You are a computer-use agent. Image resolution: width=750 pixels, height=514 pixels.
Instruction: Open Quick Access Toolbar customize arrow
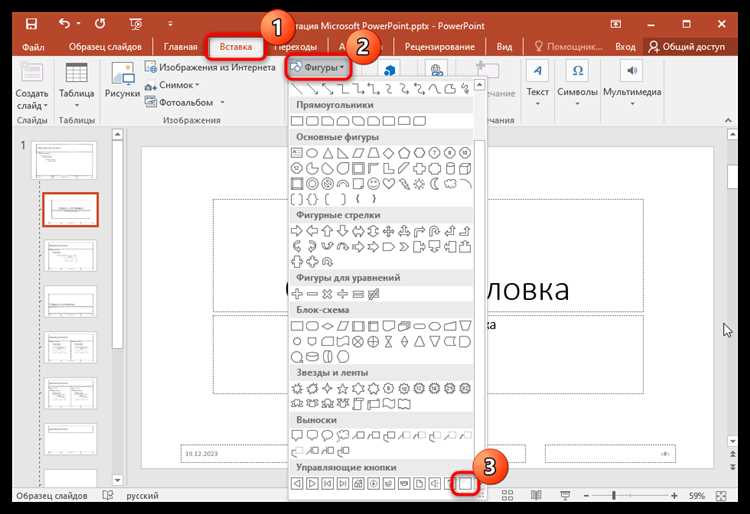(170, 23)
